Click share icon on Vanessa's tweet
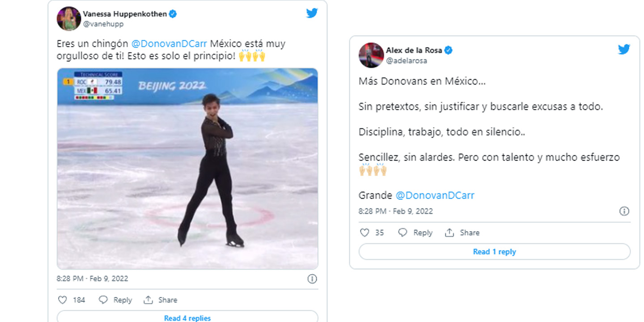Viewport: 644px width, 322px height. click(x=148, y=300)
